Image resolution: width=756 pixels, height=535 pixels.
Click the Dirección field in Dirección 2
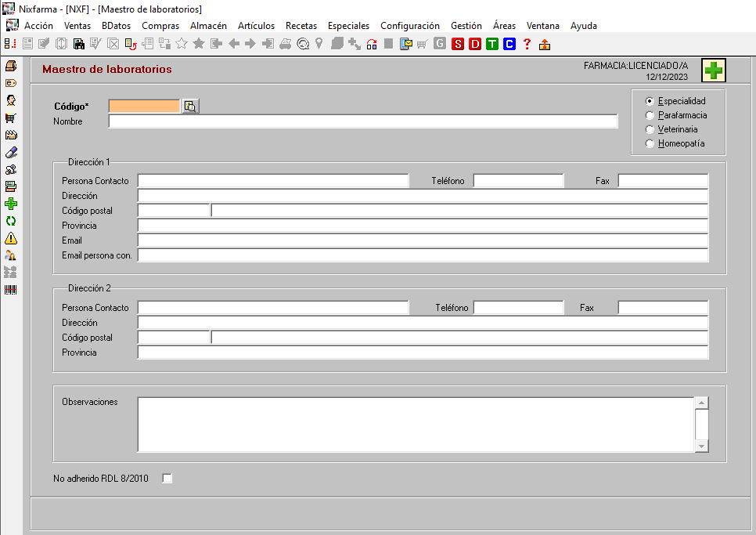(423, 323)
